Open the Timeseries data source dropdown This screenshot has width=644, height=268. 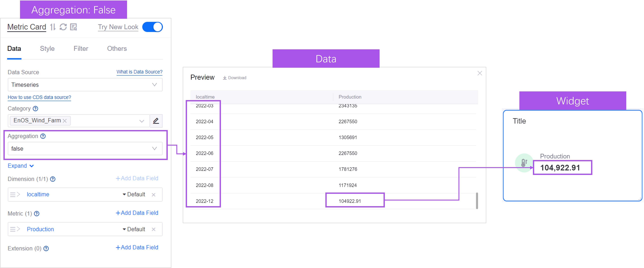tap(85, 85)
